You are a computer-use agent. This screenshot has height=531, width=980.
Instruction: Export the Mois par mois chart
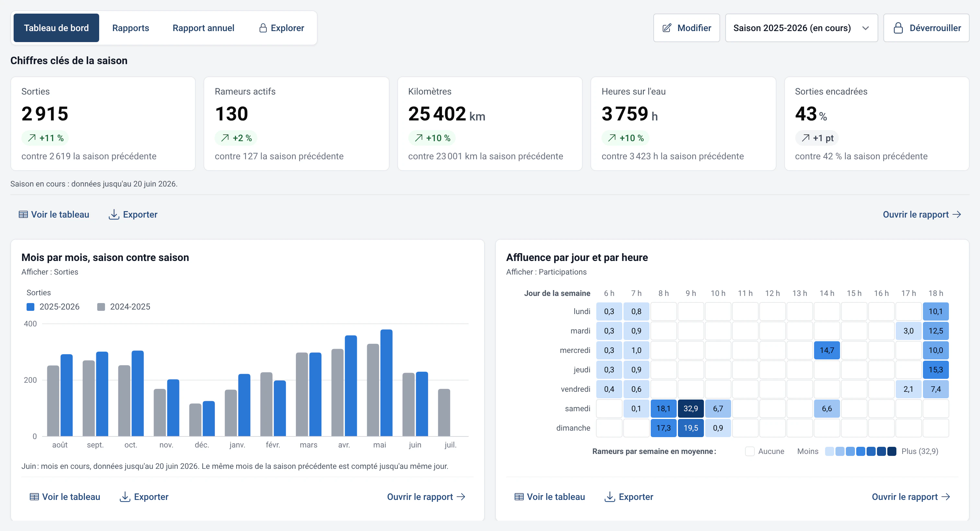click(144, 497)
